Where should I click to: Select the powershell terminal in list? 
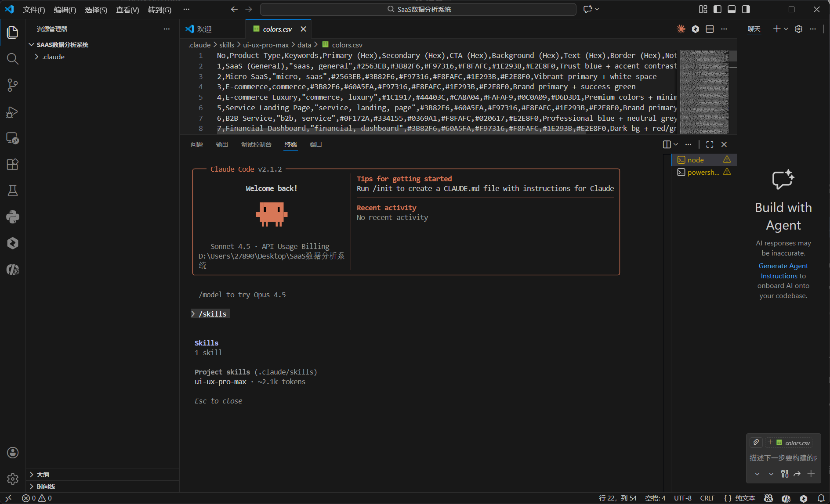click(704, 172)
